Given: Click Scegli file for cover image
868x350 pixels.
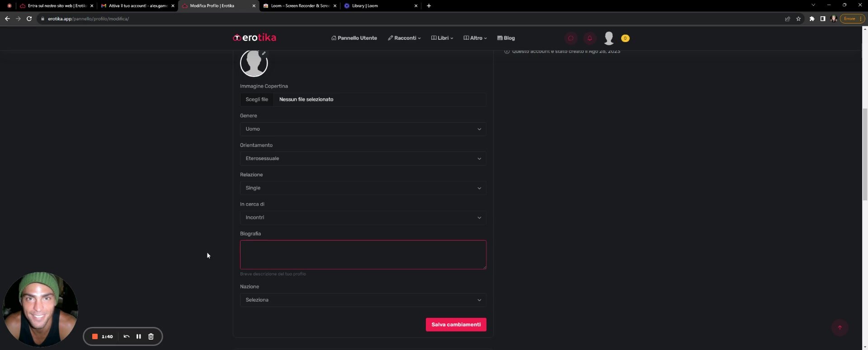Looking at the screenshot, I should (257, 99).
